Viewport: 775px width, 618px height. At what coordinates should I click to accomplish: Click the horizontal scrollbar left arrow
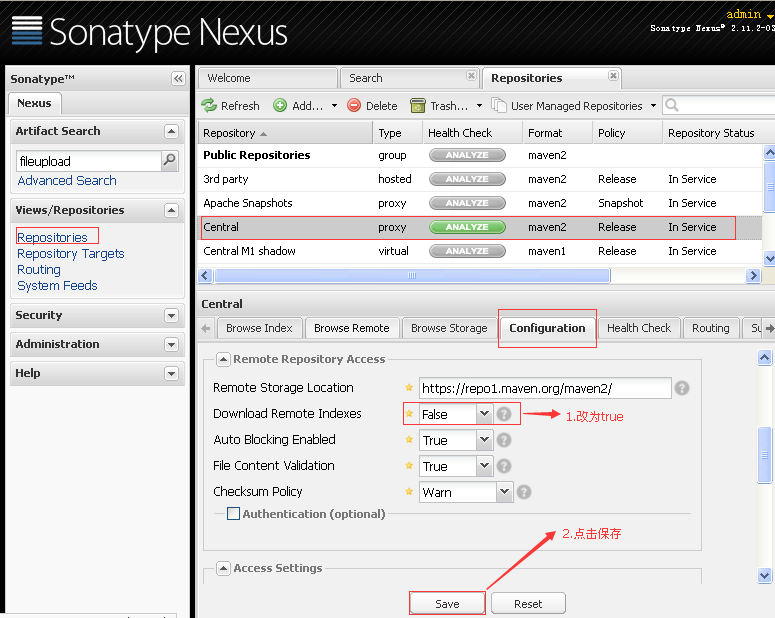(205, 275)
